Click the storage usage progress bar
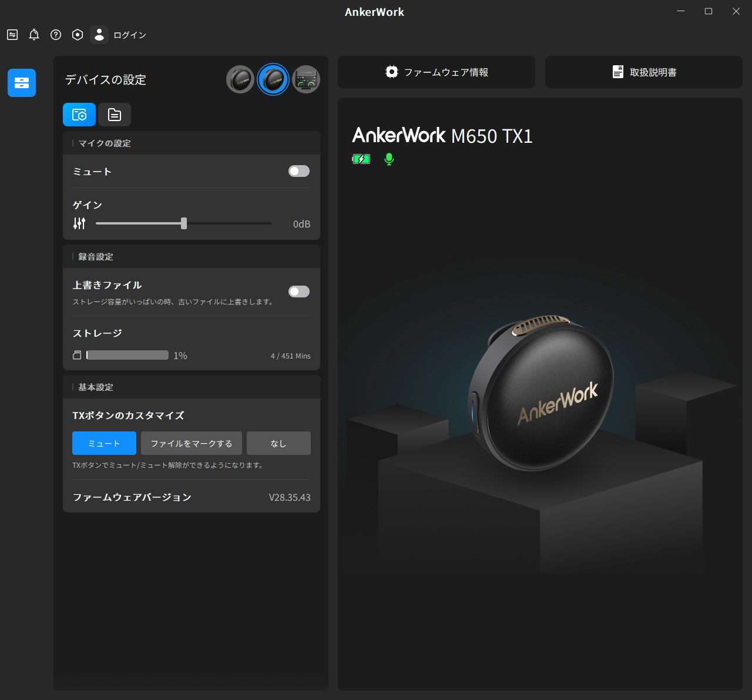 click(127, 355)
